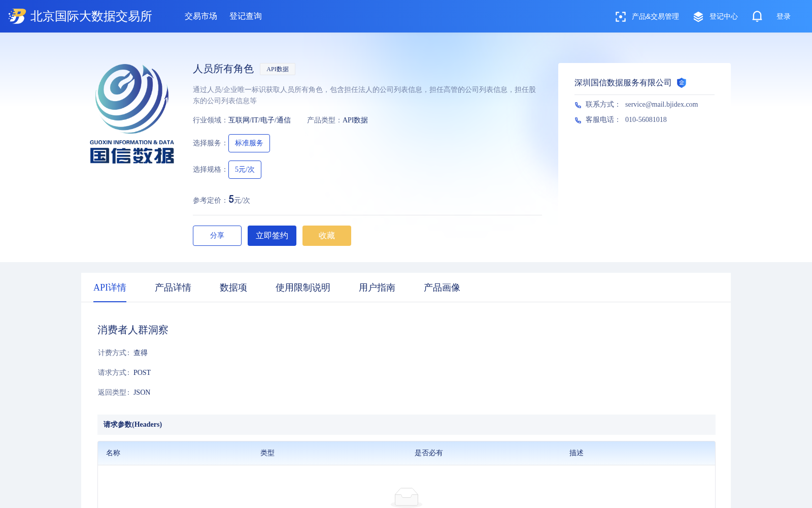
Task: Switch to the 使用限制说明 tab
Action: [303, 288]
